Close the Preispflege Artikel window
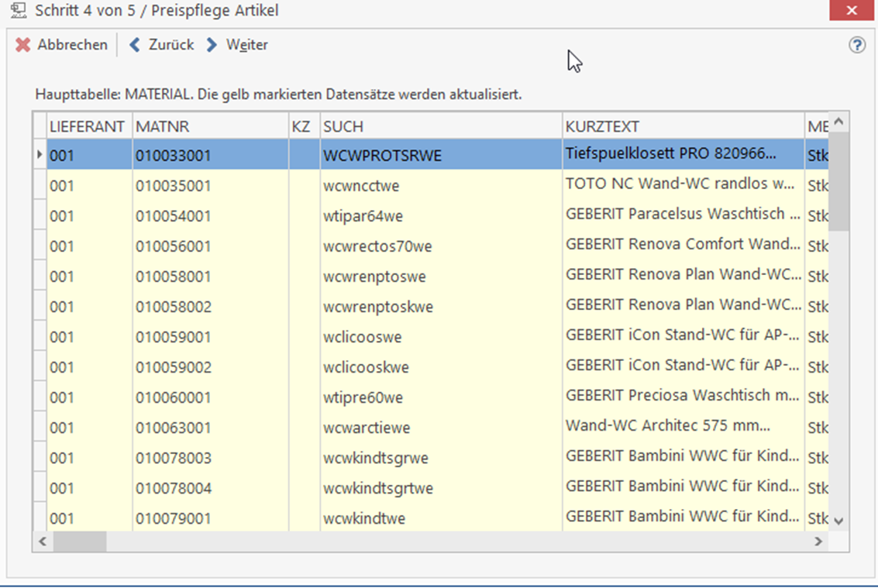Image resolution: width=878 pixels, height=588 pixels. pyautogui.click(x=852, y=11)
